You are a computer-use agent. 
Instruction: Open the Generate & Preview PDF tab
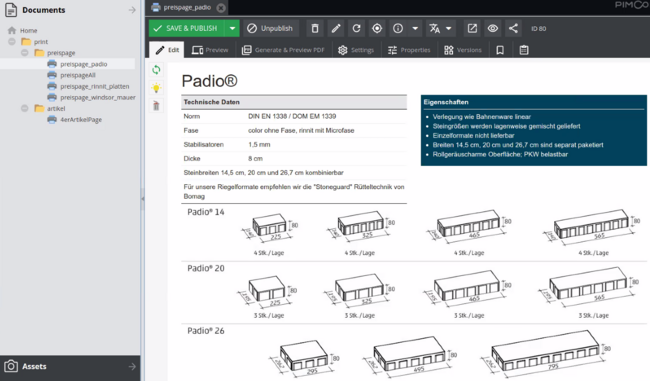(283, 50)
